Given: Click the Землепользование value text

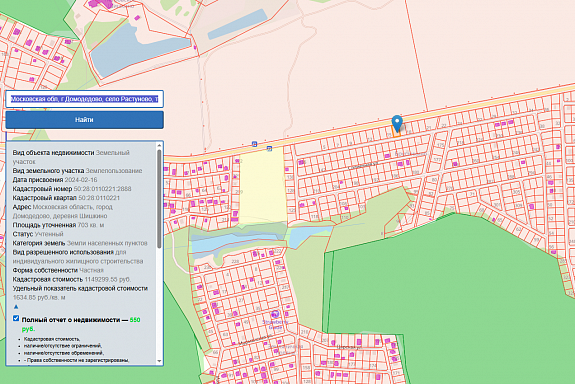Looking at the screenshot, I should click(x=114, y=171).
